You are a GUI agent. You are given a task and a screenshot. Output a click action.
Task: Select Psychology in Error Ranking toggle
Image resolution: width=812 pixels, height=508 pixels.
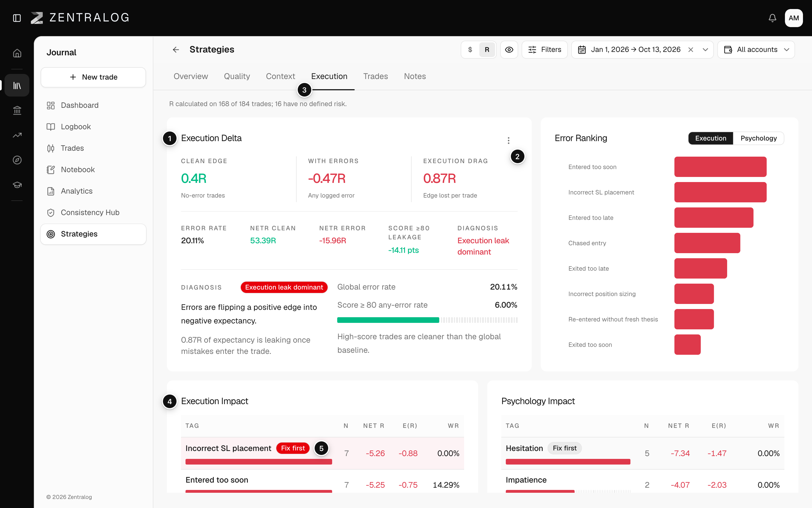coord(759,138)
